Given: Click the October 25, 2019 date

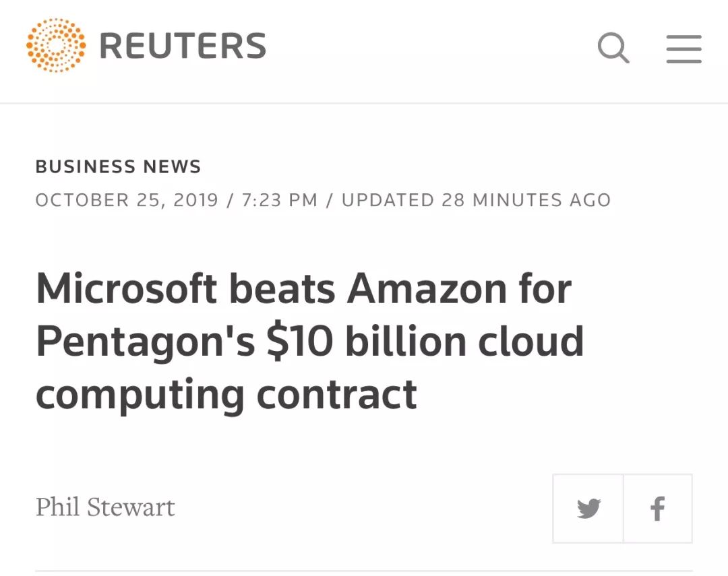Looking at the screenshot, I should [127, 200].
